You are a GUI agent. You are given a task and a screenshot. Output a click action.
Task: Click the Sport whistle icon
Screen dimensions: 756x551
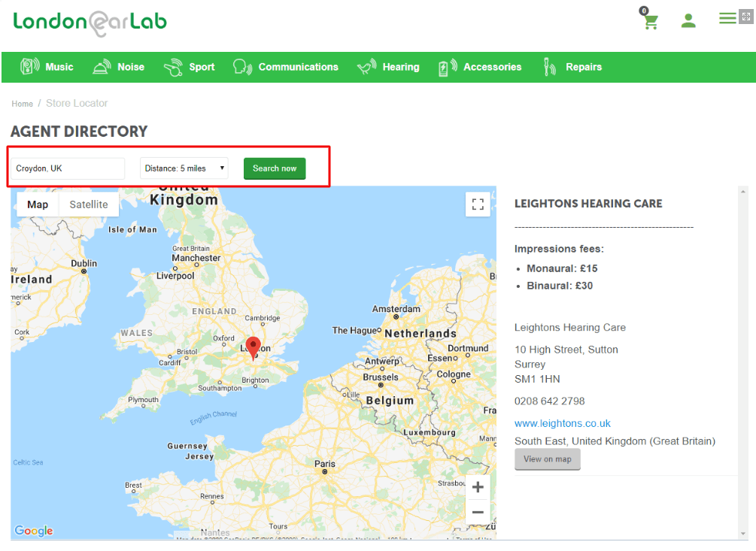pyautogui.click(x=174, y=68)
